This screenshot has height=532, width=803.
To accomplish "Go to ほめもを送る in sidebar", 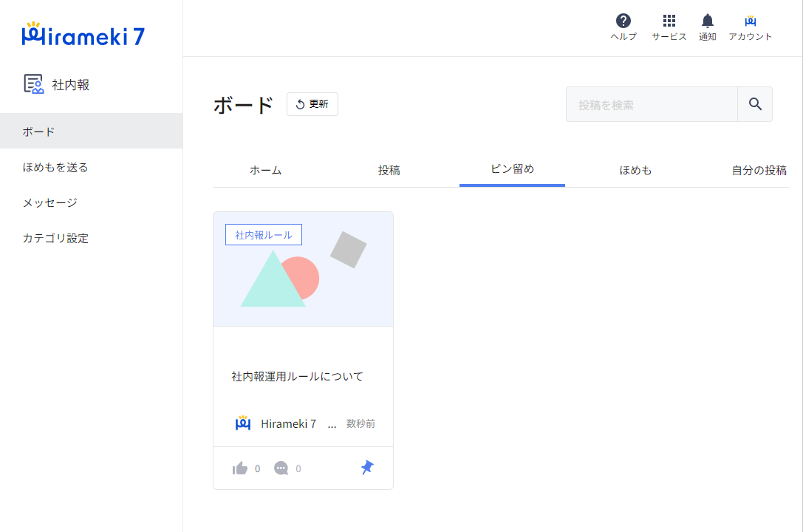I will click(55, 167).
